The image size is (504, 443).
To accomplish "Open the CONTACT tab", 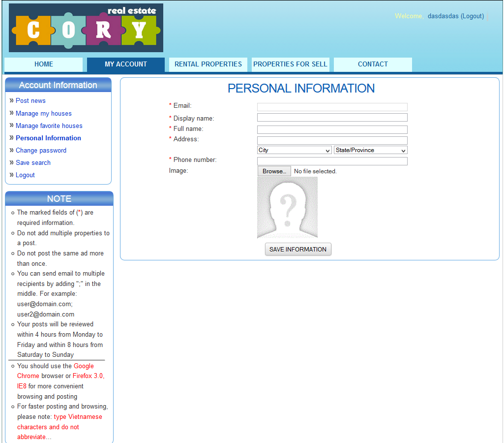I will point(372,64).
